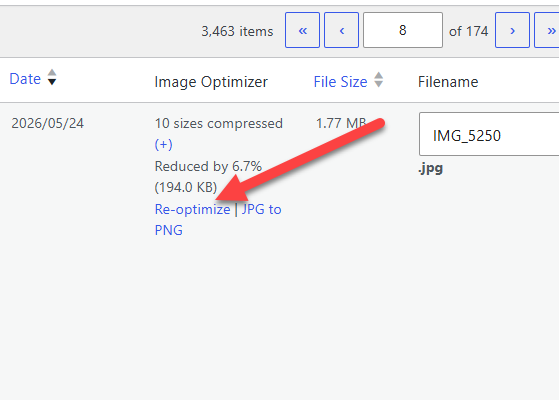Go to the next page
The height and width of the screenshot is (400, 559).
(x=512, y=30)
